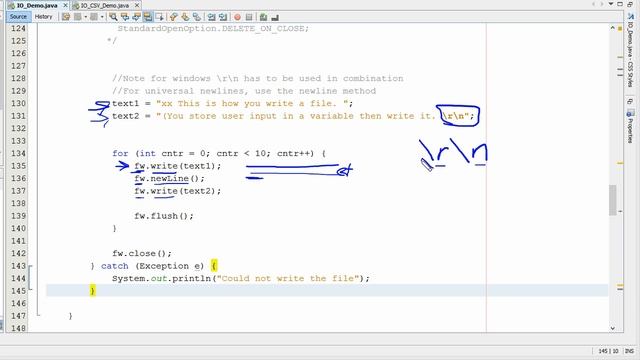Click the Forward navigation toolbar icon
Screen dimensions: 640x360
94,17
